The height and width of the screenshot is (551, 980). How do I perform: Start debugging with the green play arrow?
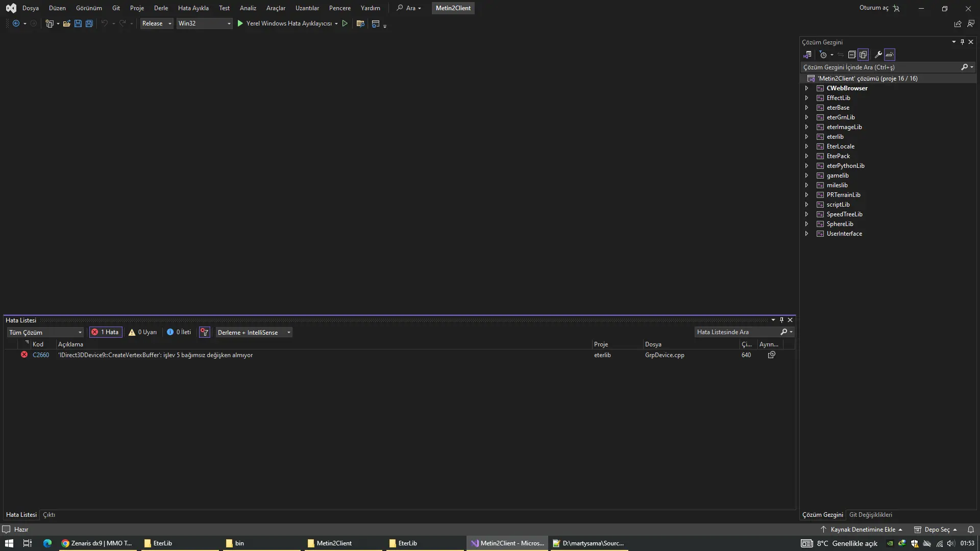pyautogui.click(x=240, y=23)
